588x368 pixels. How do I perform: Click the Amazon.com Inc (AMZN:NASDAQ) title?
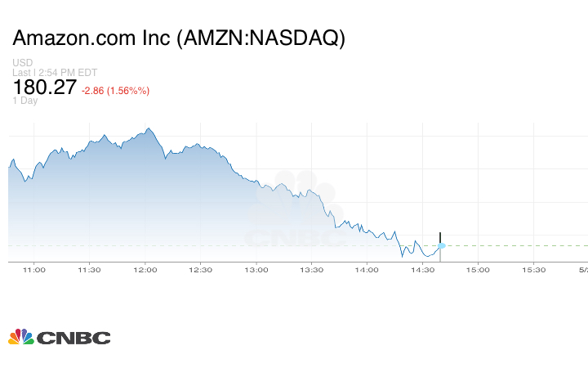pyautogui.click(x=178, y=38)
